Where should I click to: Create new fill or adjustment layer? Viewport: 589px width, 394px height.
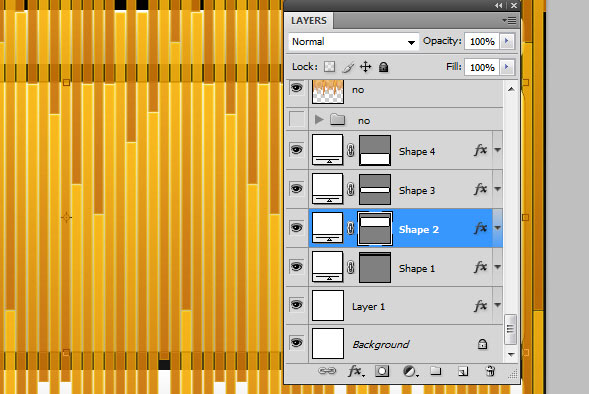[410, 371]
